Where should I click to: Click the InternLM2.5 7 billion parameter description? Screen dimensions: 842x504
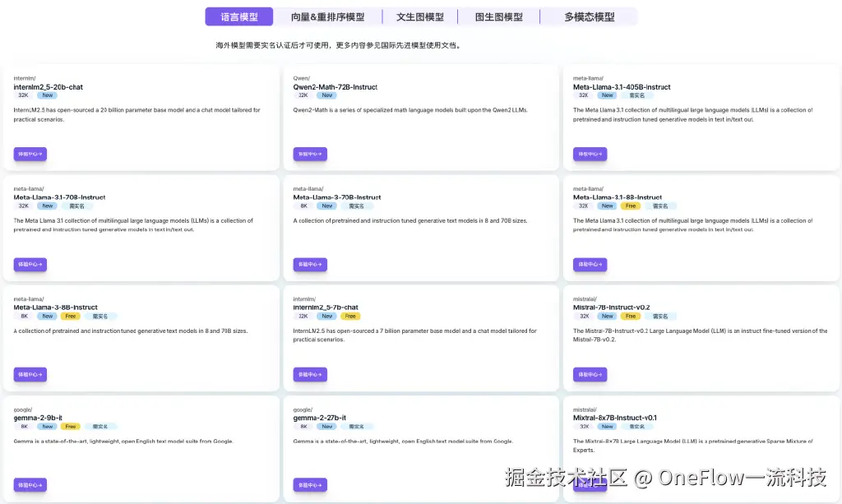[414, 335]
